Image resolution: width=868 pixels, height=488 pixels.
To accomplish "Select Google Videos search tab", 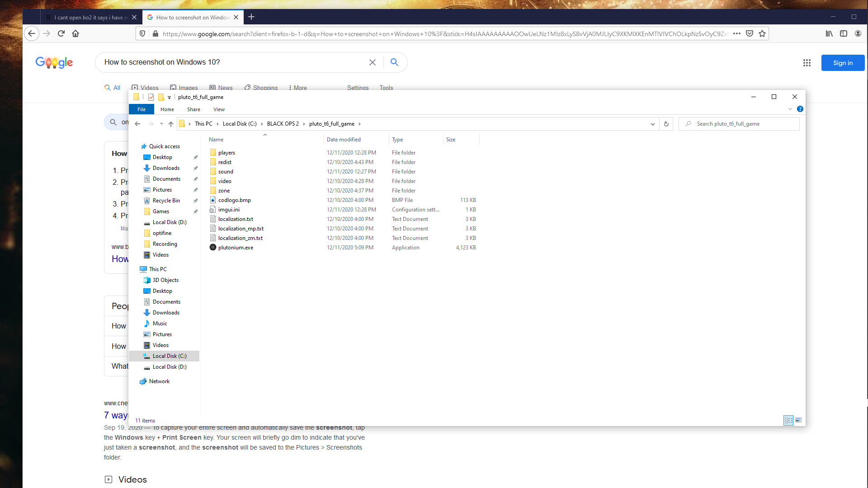I will click(x=145, y=88).
